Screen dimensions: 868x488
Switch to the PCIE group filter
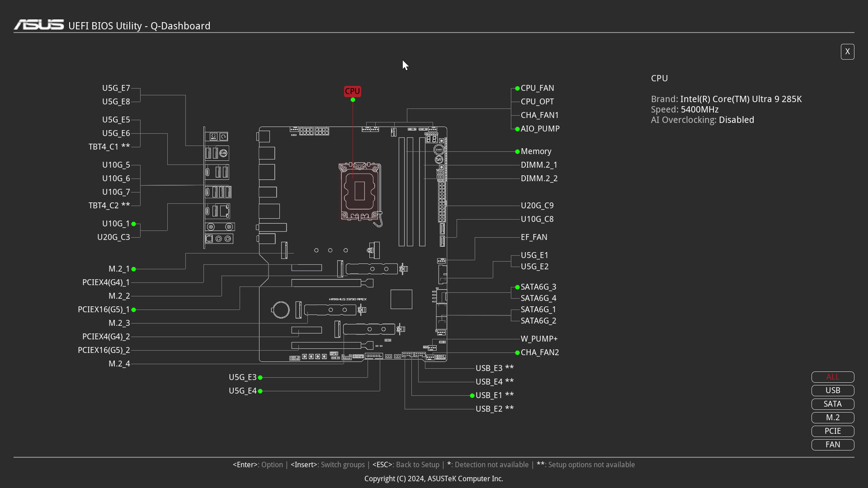click(x=832, y=431)
